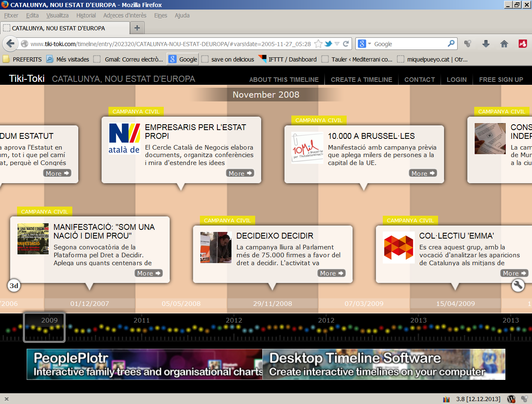
Task: Click the timeline slider view window handle
Action: pyautogui.click(x=44, y=328)
